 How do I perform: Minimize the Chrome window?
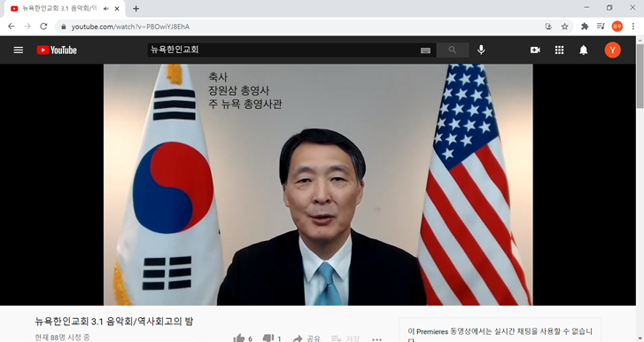pos(586,7)
